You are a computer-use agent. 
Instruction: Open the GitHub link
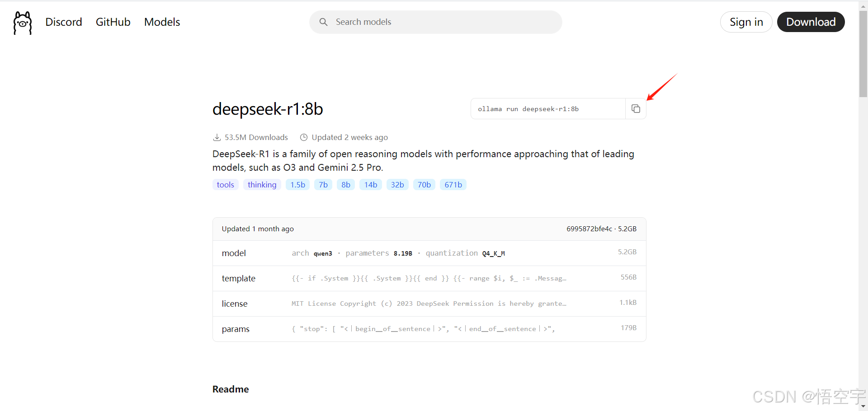click(x=113, y=22)
